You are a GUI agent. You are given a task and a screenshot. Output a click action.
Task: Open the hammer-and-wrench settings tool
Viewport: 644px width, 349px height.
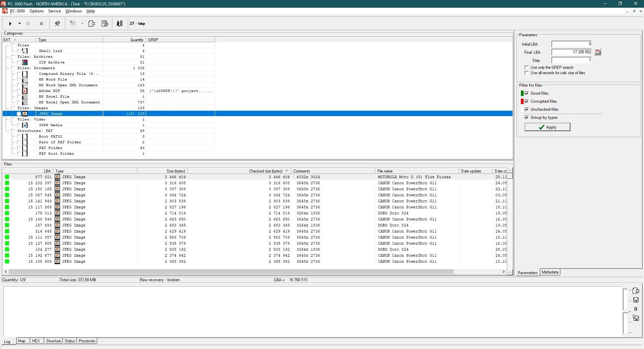57,23
